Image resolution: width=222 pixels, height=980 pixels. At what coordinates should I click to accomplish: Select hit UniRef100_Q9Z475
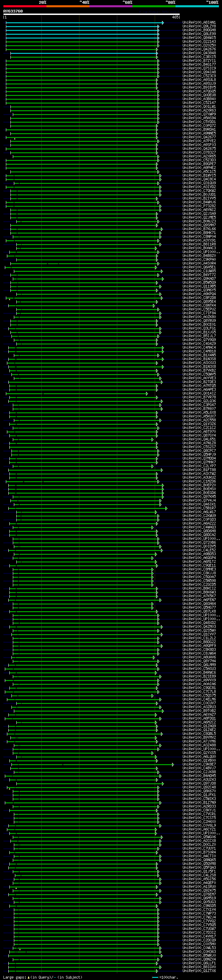coord(199,890)
